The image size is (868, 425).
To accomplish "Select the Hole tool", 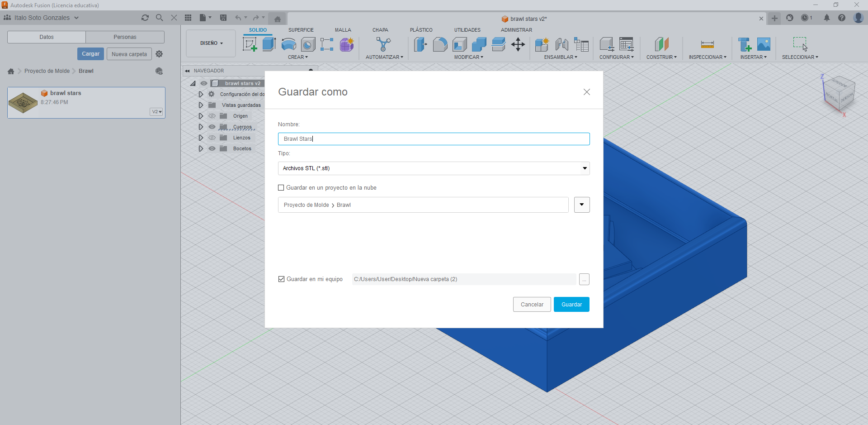I will click(308, 44).
